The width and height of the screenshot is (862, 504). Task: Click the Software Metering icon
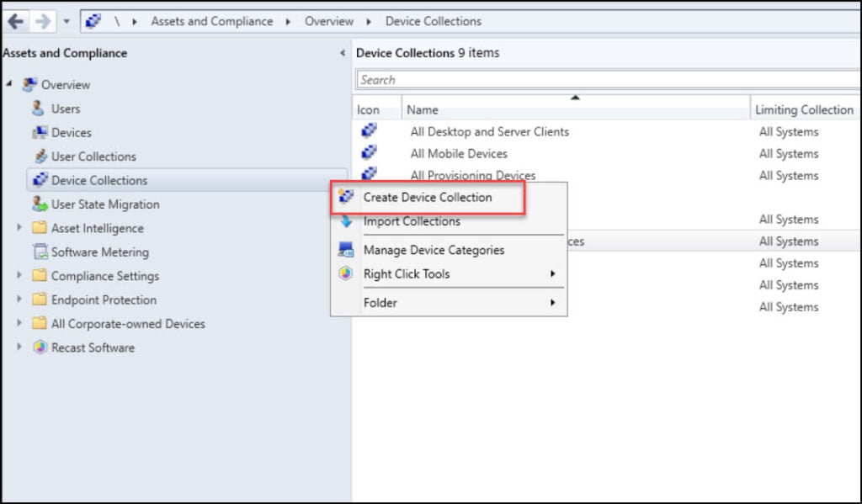click(x=40, y=252)
